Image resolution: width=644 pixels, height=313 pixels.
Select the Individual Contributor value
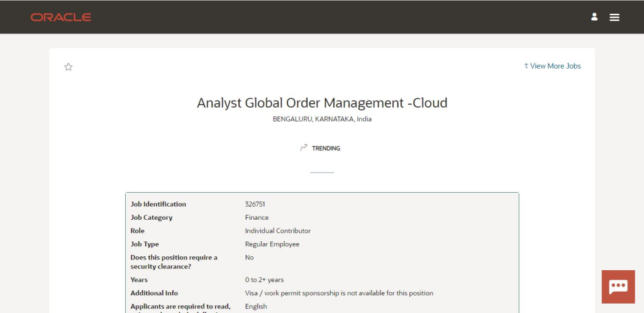[277, 230]
